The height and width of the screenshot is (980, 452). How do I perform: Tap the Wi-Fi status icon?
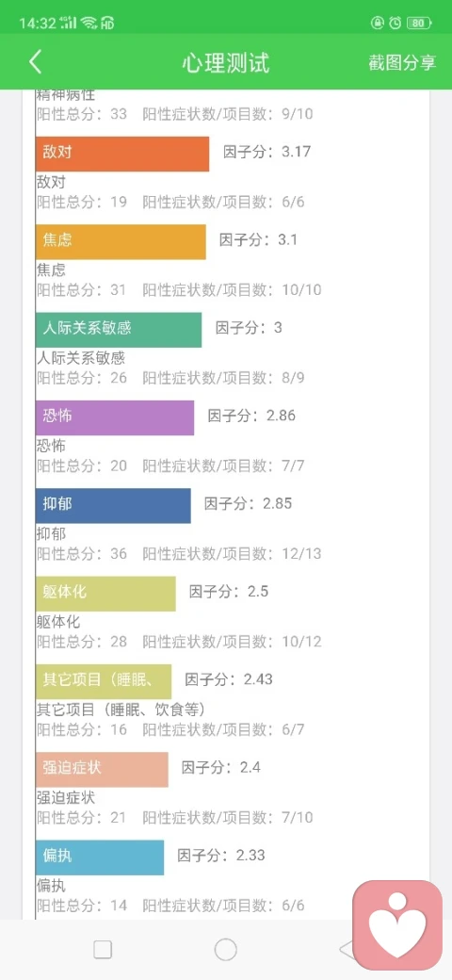(89, 24)
